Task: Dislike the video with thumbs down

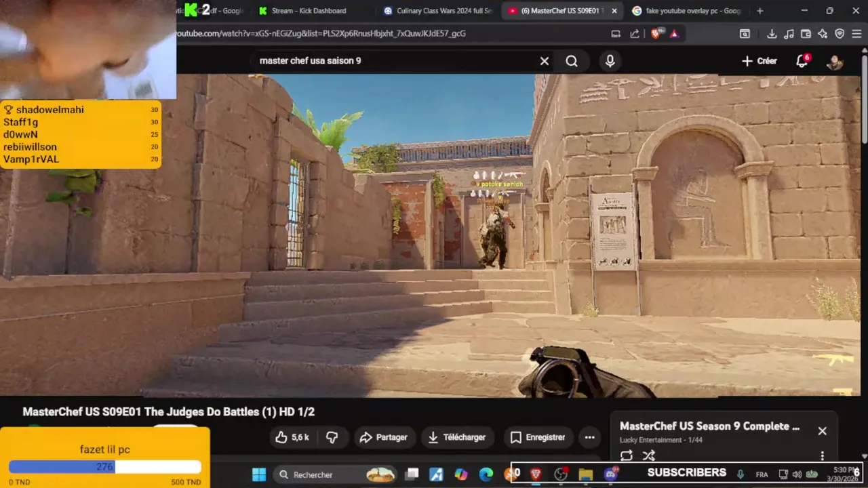Action: [332, 437]
